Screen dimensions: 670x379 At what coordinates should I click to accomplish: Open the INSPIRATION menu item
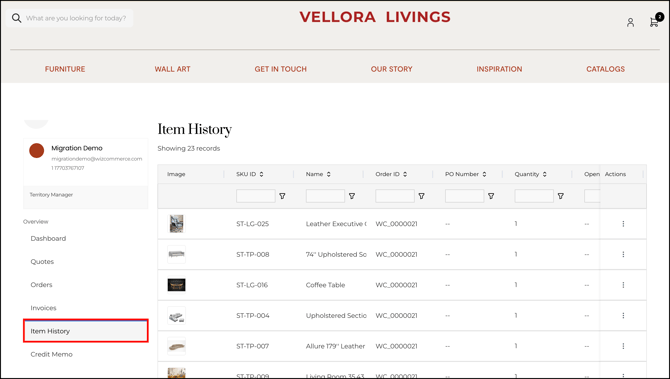tap(499, 69)
